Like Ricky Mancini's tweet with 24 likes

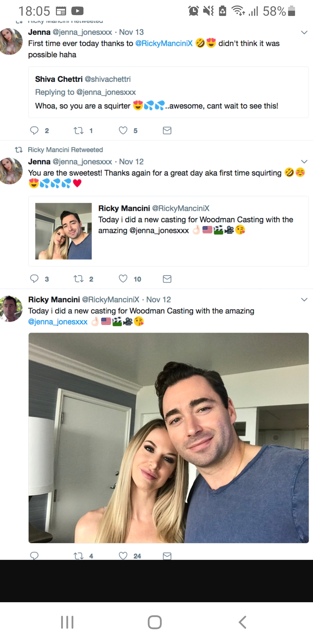tap(123, 556)
